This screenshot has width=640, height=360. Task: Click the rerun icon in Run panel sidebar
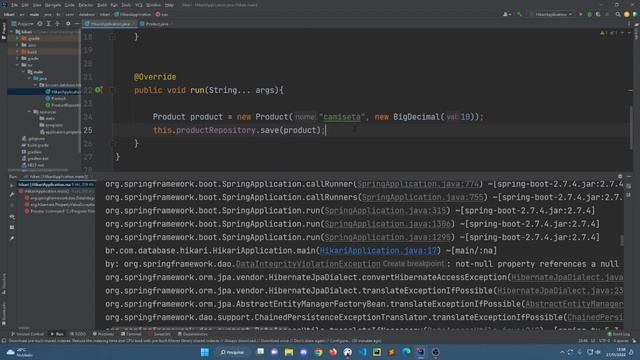click(12, 185)
